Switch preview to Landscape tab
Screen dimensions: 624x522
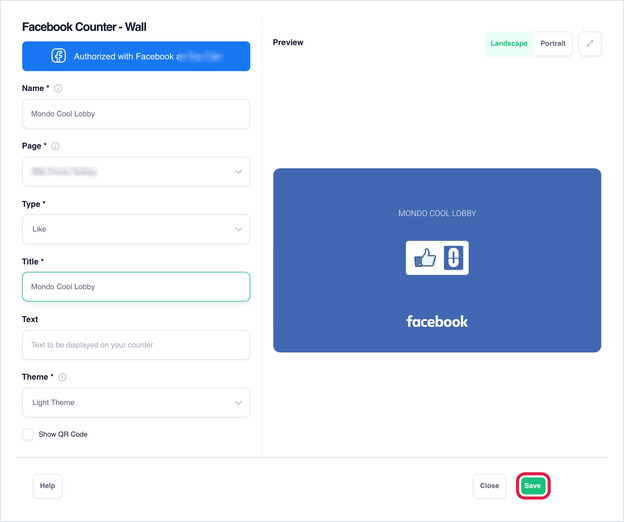(x=509, y=43)
